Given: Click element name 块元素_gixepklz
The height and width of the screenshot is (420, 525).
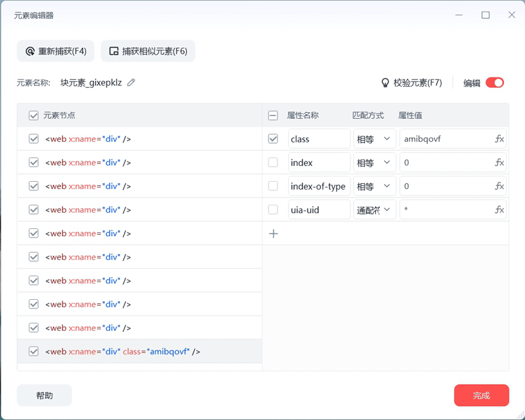Looking at the screenshot, I should (91, 83).
